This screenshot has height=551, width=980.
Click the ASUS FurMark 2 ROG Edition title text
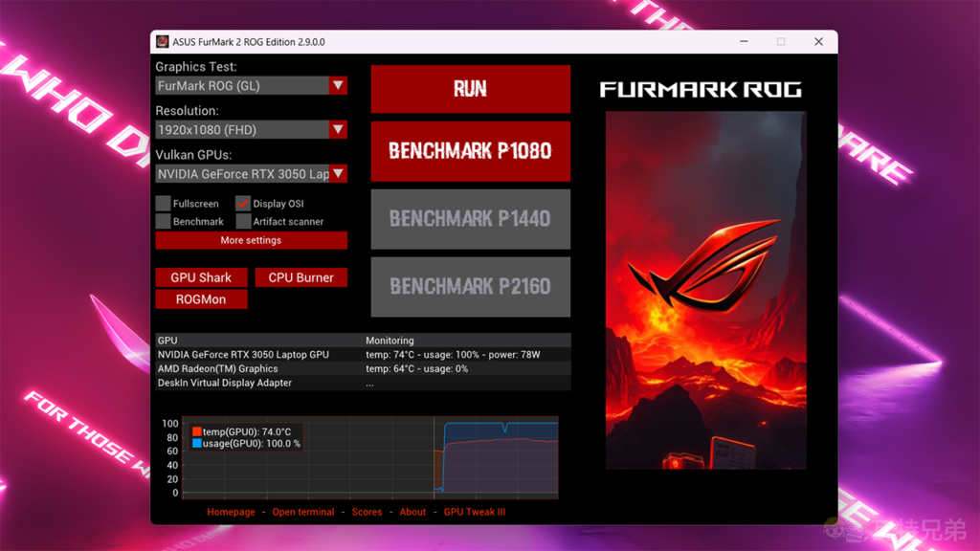249,42
